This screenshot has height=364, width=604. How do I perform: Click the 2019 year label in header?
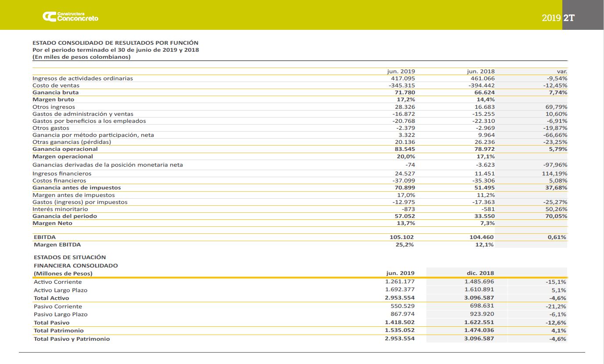click(x=551, y=18)
